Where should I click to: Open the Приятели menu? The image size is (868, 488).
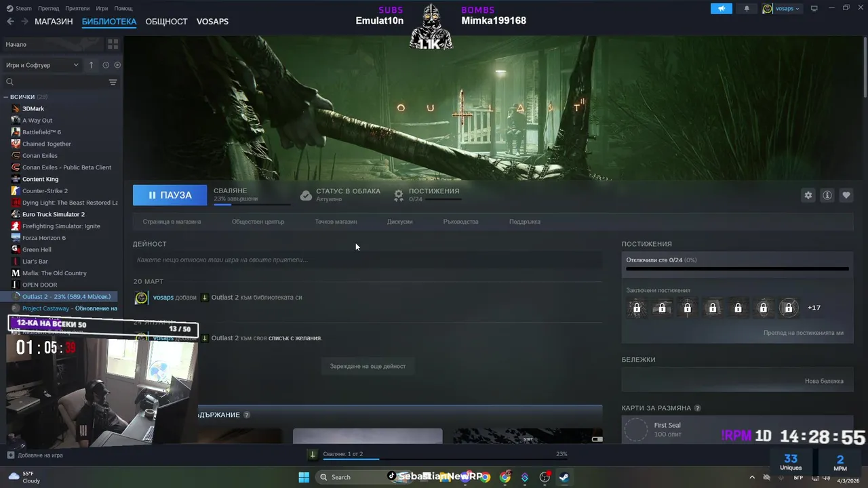[77, 8]
